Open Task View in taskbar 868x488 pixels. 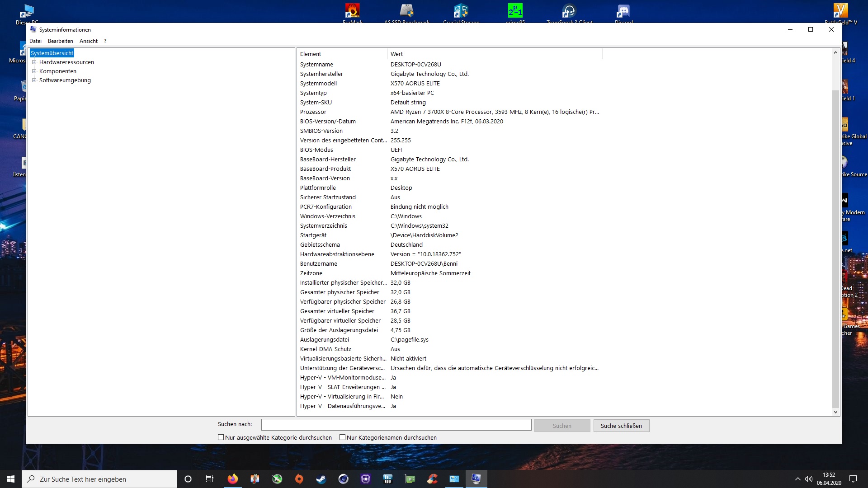[x=210, y=479]
